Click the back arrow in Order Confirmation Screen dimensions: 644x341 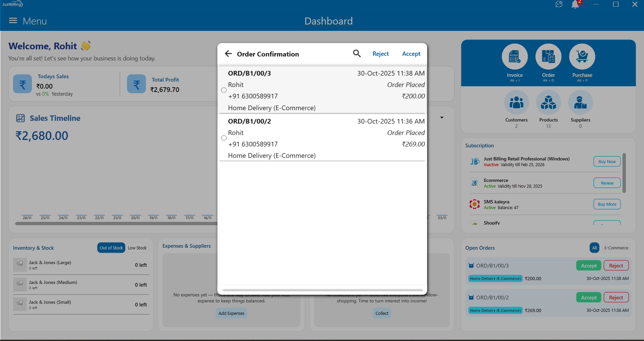pyautogui.click(x=228, y=54)
